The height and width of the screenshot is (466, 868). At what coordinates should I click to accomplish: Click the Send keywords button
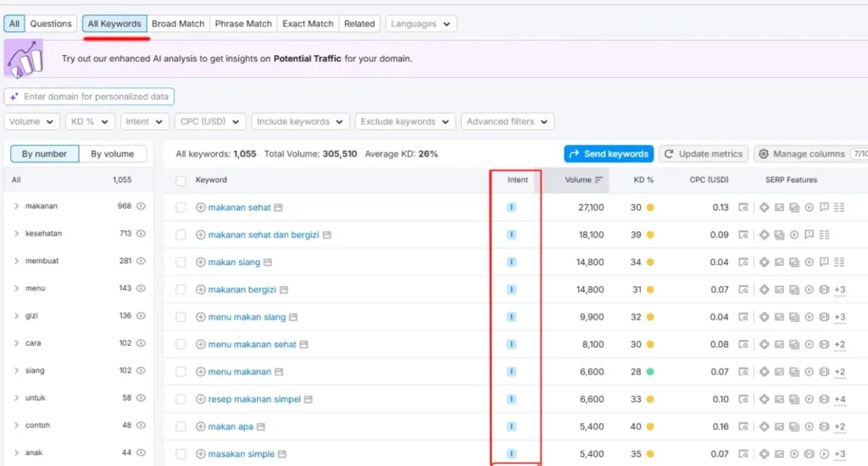tap(609, 154)
